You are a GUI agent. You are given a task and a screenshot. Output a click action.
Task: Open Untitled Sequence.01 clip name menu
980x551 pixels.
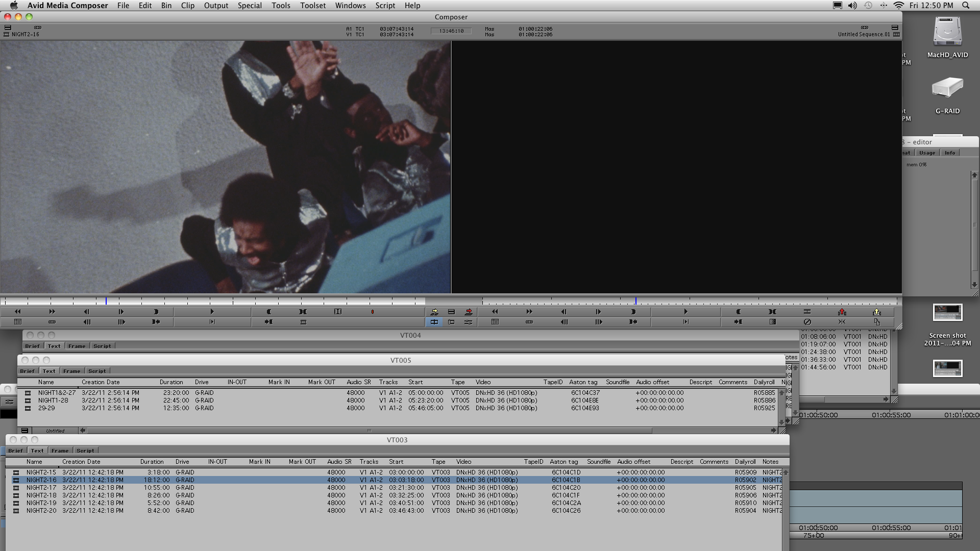click(x=864, y=35)
